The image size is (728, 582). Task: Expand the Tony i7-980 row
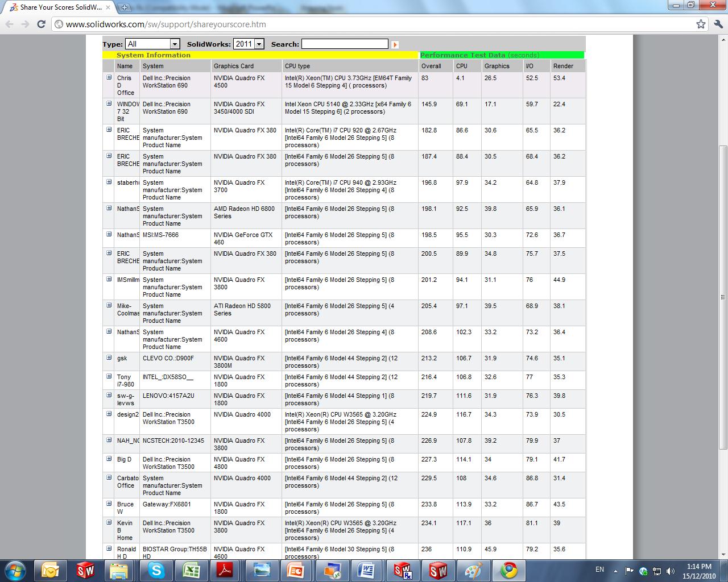[x=109, y=376]
